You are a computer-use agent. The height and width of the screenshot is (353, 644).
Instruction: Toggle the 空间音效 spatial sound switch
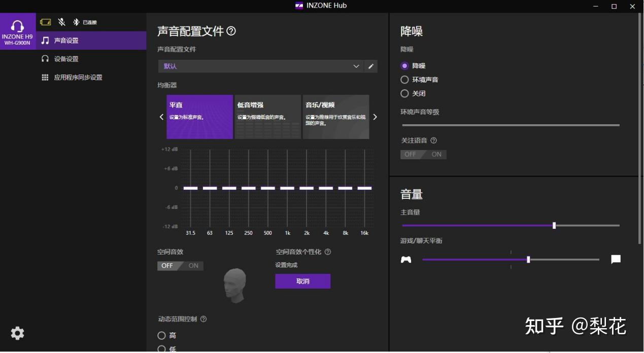click(x=180, y=266)
